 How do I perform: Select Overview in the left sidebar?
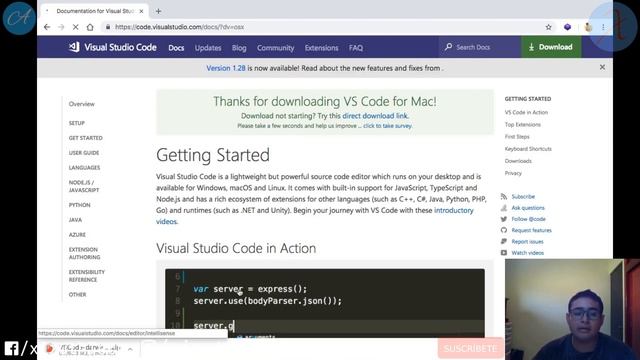(82, 104)
